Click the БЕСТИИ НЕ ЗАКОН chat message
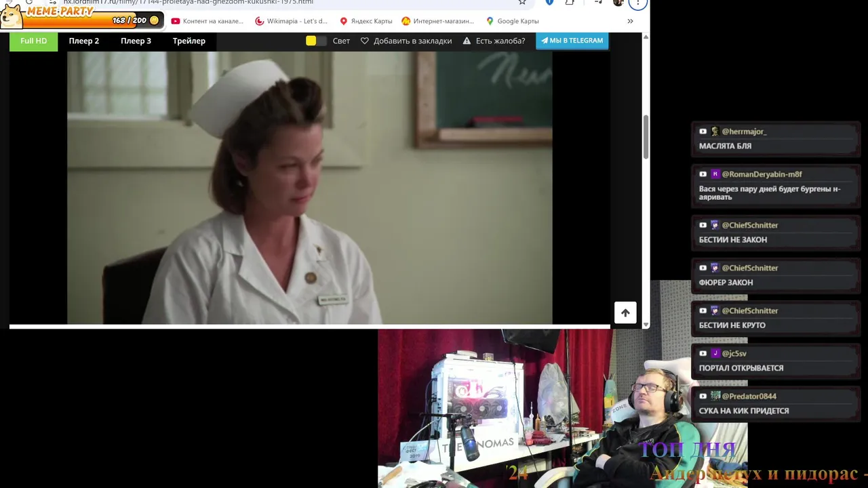Image resolution: width=868 pixels, height=488 pixels. point(733,240)
